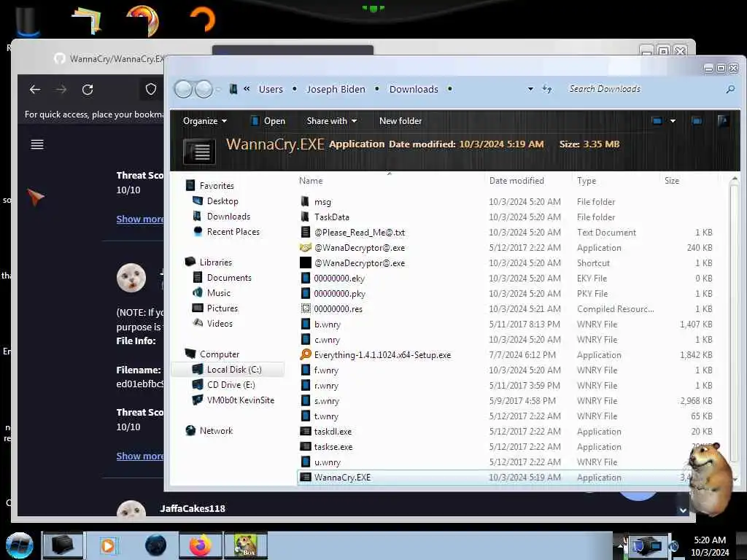Select the taskdl.exe file
The width and height of the screenshot is (747, 560).
pyautogui.click(x=333, y=432)
